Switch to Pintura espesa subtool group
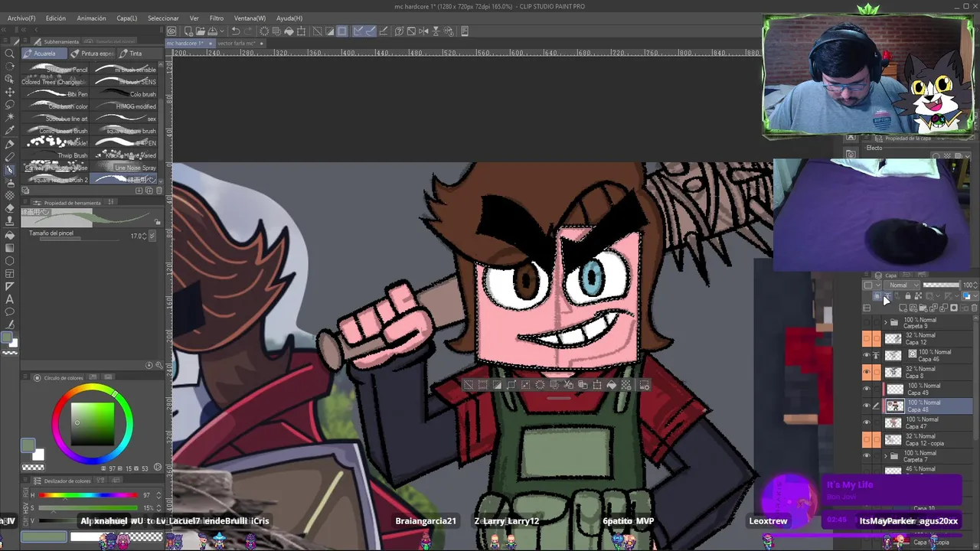This screenshot has height=551, width=980. pyautogui.click(x=93, y=54)
